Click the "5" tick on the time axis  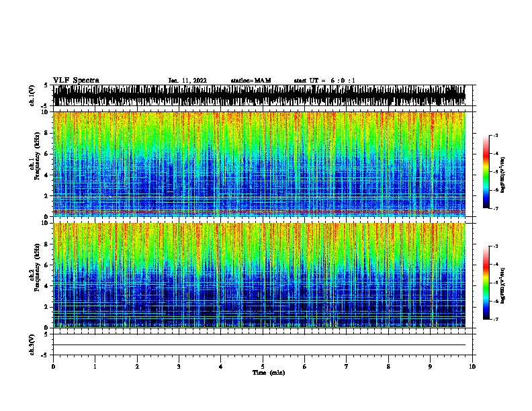pyautogui.click(x=263, y=367)
